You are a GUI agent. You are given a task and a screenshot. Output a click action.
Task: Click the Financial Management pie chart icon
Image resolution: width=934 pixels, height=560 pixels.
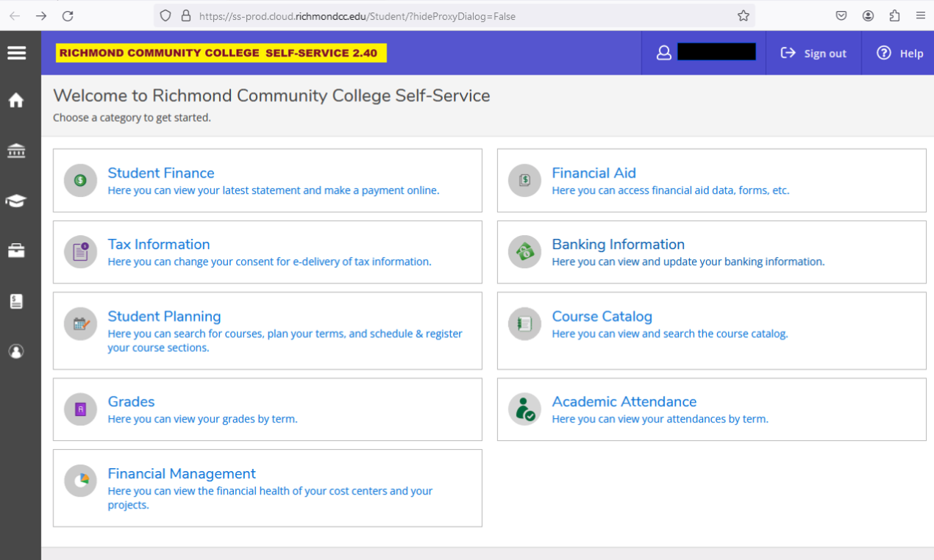tap(80, 481)
